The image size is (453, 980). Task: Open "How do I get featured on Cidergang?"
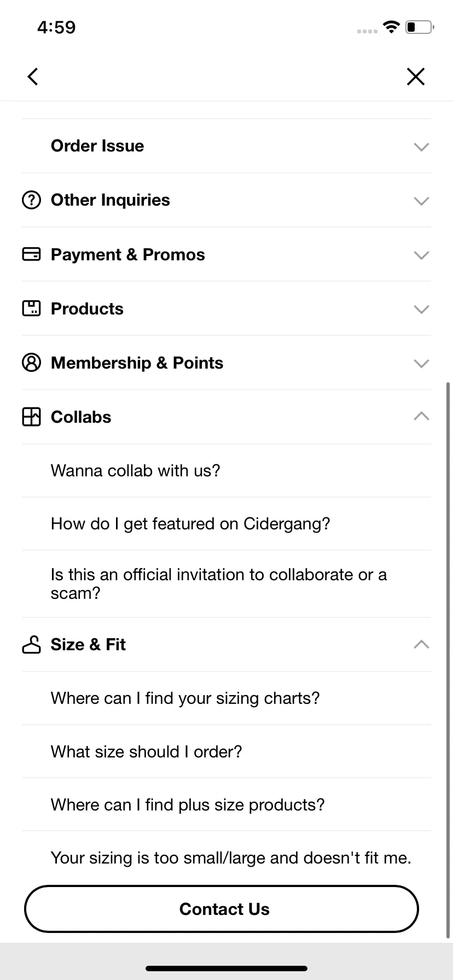[x=226, y=524]
